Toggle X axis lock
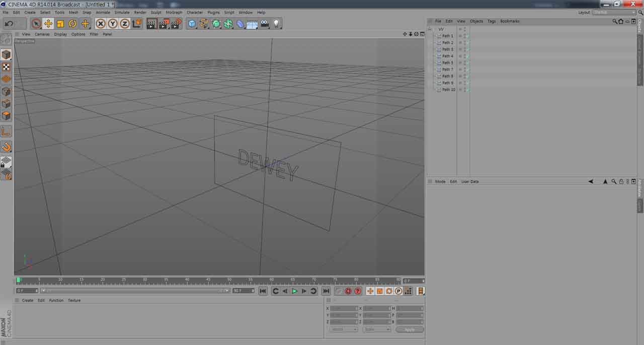The image size is (644, 345). pos(101,24)
